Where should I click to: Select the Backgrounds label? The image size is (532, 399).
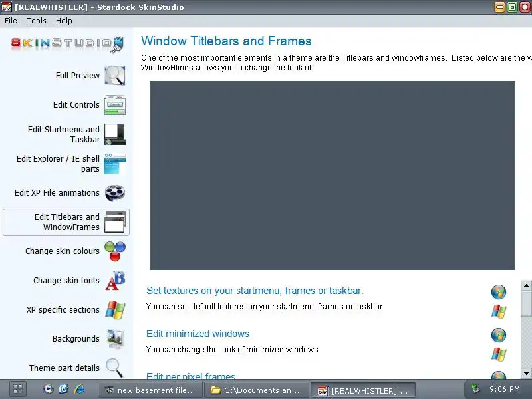[76, 339]
